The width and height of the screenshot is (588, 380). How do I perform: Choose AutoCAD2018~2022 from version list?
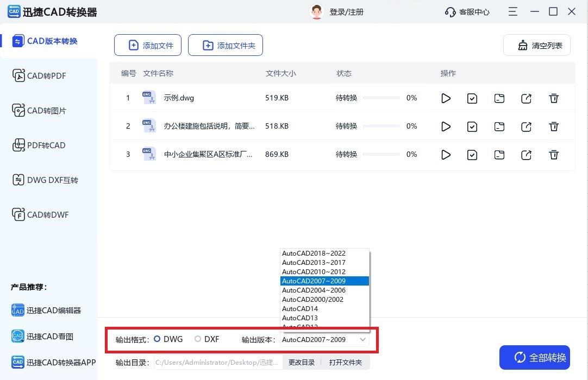click(x=314, y=254)
